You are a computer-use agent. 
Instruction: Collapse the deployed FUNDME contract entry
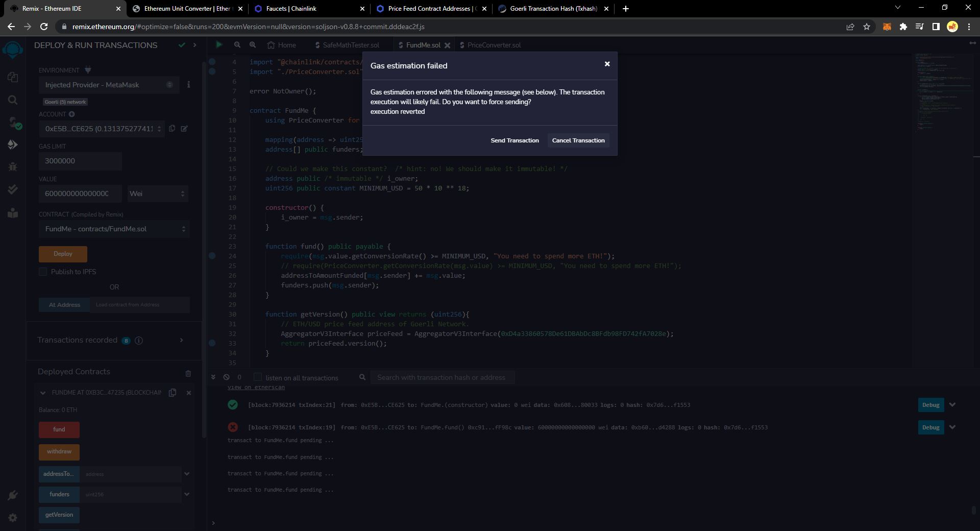tap(42, 393)
